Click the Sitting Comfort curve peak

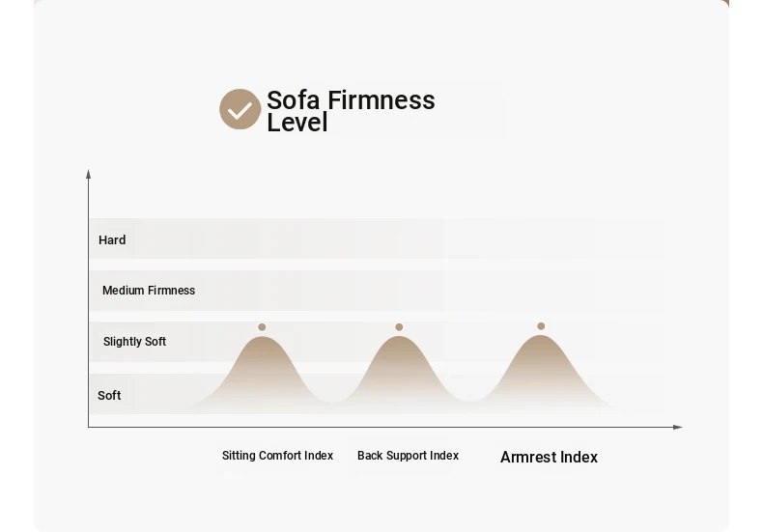pyautogui.click(x=263, y=340)
